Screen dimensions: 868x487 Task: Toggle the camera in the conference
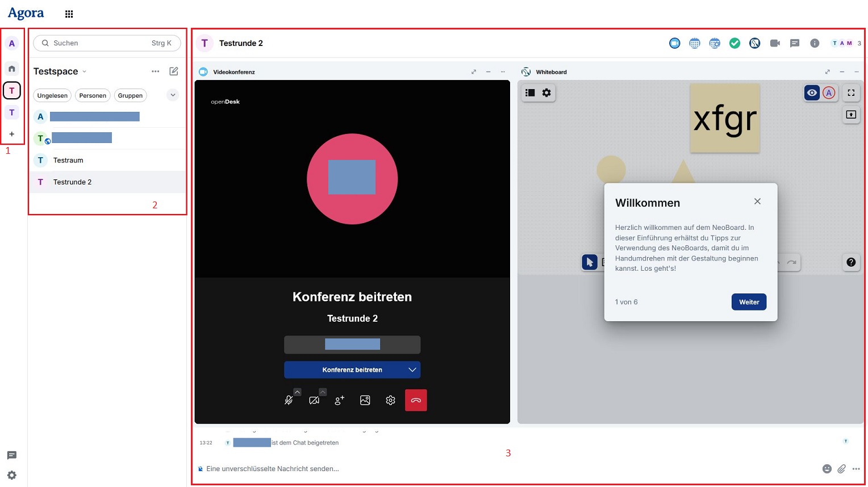(x=314, y=400)
